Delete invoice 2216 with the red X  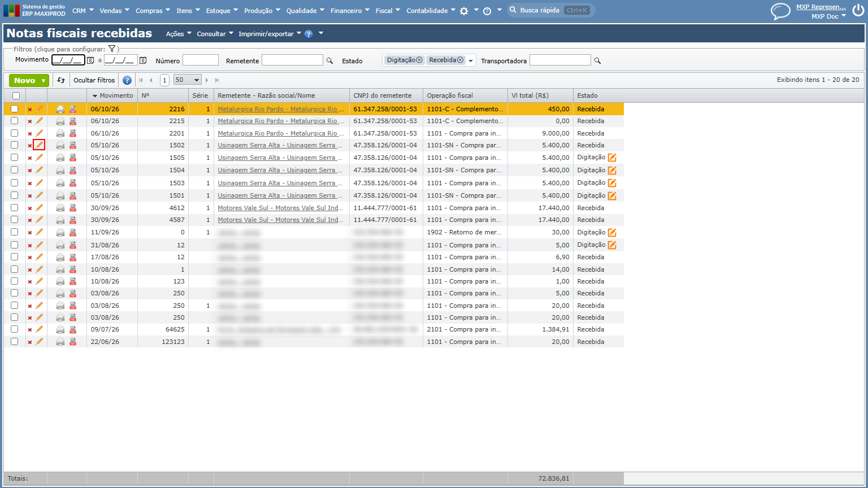30,110
